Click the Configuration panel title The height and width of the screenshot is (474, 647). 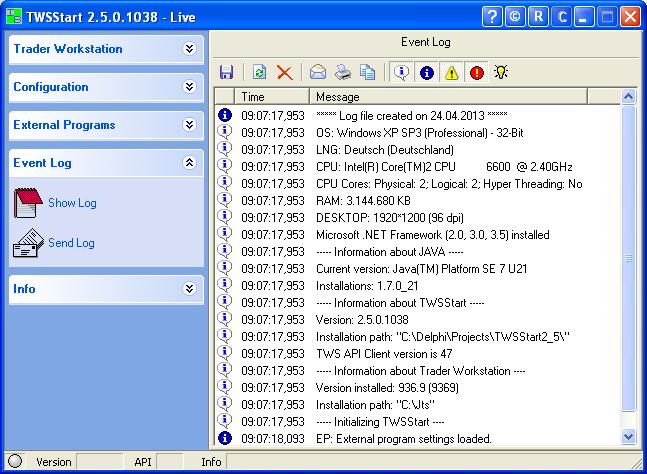click(x=51, y=87)
